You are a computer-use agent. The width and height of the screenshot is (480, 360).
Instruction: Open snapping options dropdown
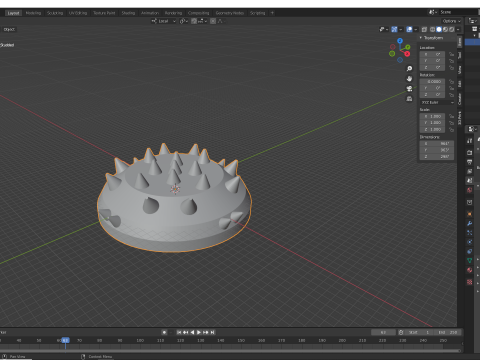pos(202,21)
